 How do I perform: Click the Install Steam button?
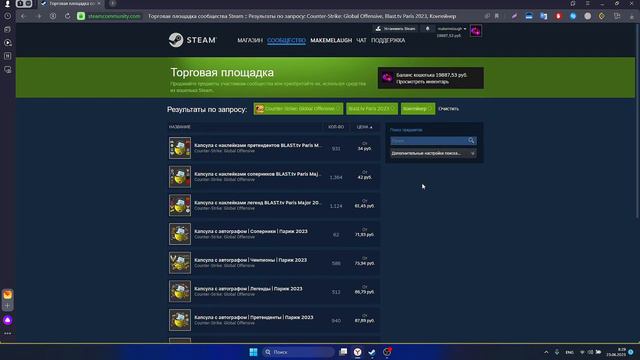pyautogui.click(x=396, y=29)
